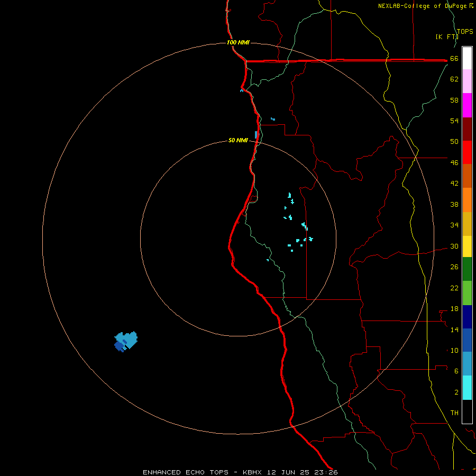Select the 50 NMI range ring label

(x=238, y=140)
